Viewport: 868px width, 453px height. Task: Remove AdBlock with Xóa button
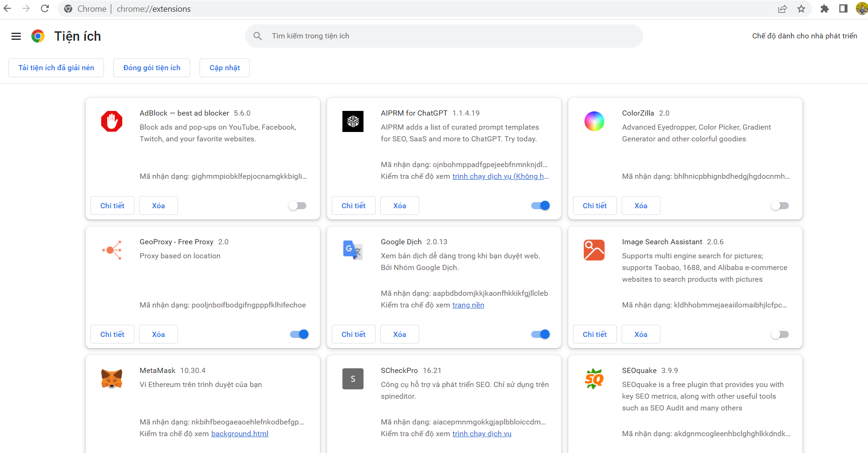[x=158, y=205]
